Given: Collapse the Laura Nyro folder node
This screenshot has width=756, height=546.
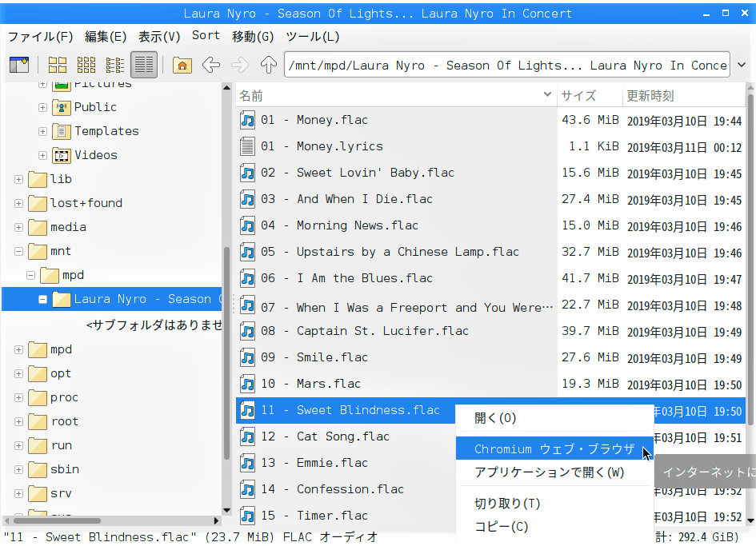Looking at the screenshot, I should point(43,300).
